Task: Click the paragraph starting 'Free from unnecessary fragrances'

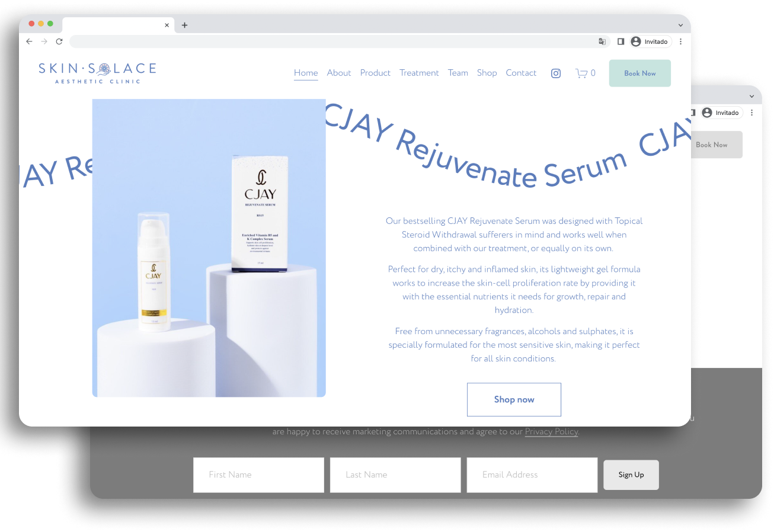Action: [514, 345]
